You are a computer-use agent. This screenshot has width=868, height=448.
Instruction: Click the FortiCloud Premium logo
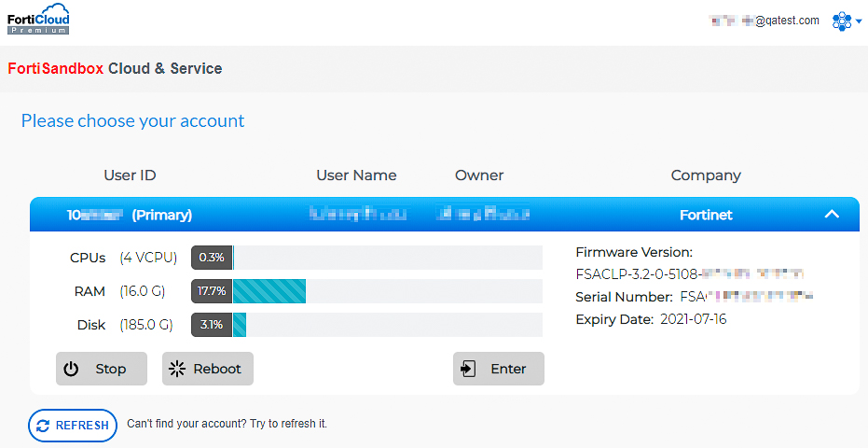pyautogui.click(x=38, y=19)
